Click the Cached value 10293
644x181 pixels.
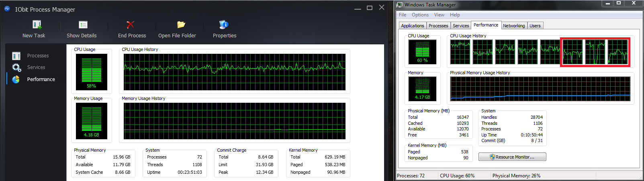[463, 124]
